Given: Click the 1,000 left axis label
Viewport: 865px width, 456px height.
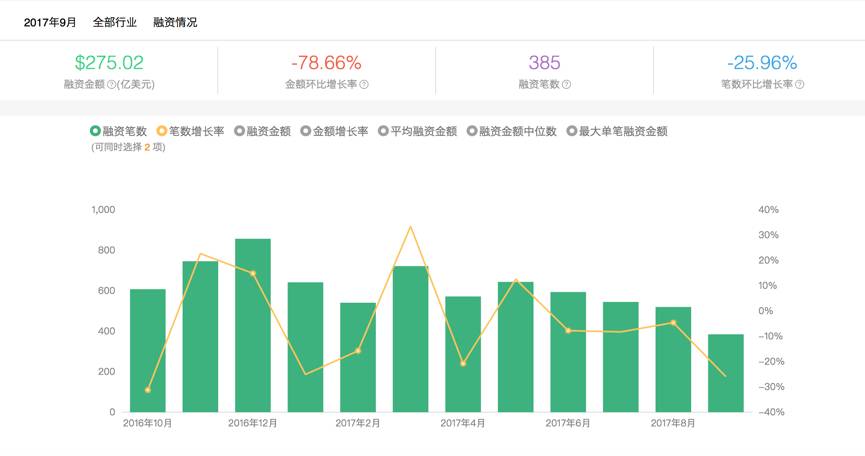Looking at the screenshot, I should tap(103, 210).
